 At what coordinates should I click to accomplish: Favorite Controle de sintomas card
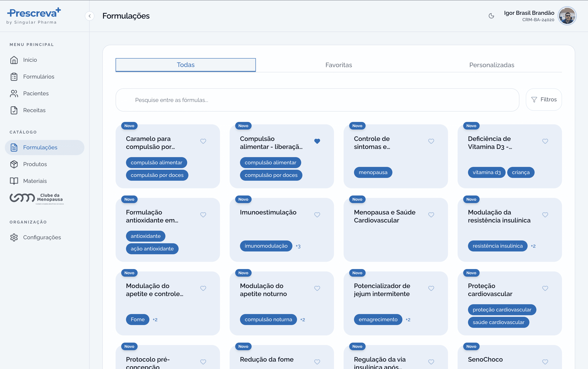(431, 141)
